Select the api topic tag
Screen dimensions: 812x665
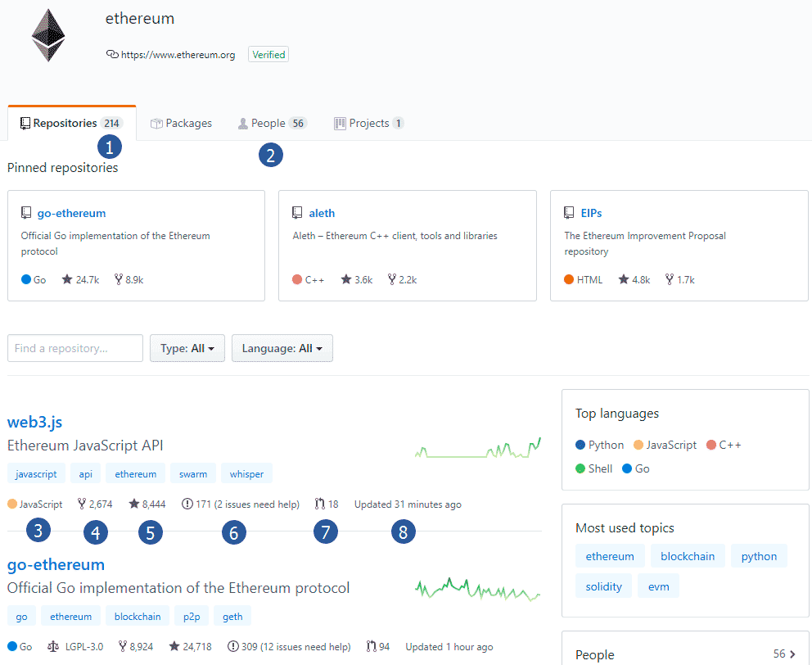[85, 473]
